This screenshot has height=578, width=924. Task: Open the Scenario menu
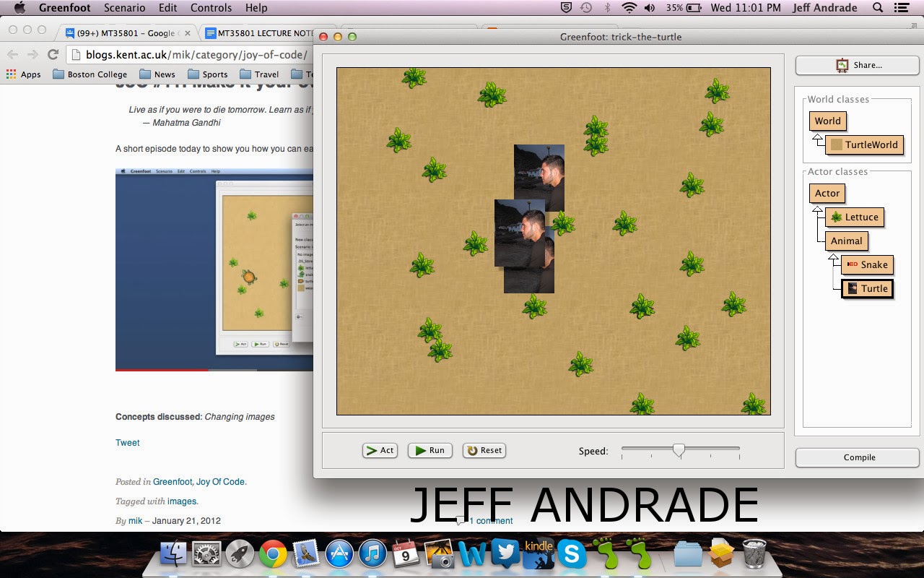(x=124, y=8)
